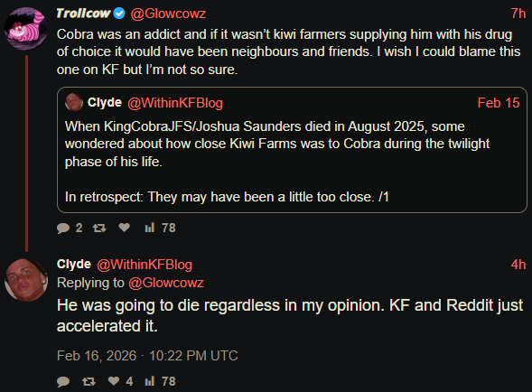This screenshot has width=532, height=392.
Task: Open Trollcow's Cheshire cat avatar
Action: [x=26, y=29]
